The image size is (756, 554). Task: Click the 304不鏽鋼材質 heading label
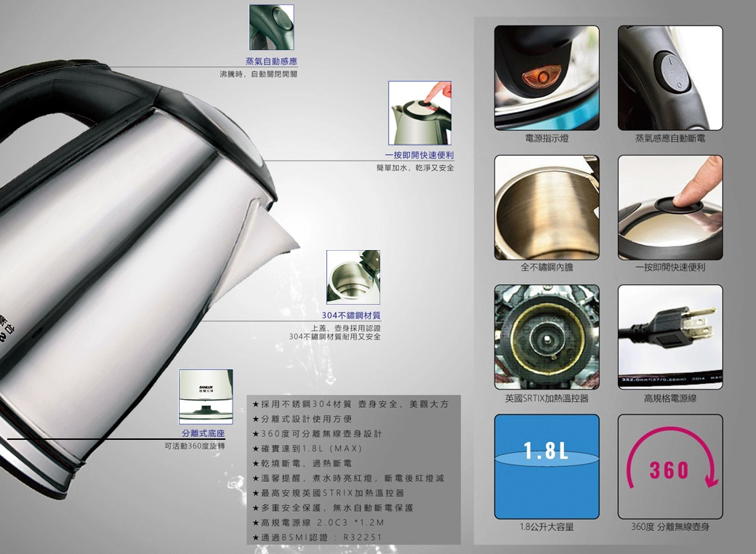coord(351,315)
